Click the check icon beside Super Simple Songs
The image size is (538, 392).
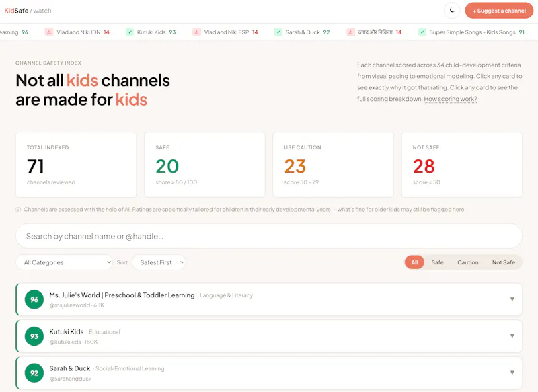tap(422, 32)
